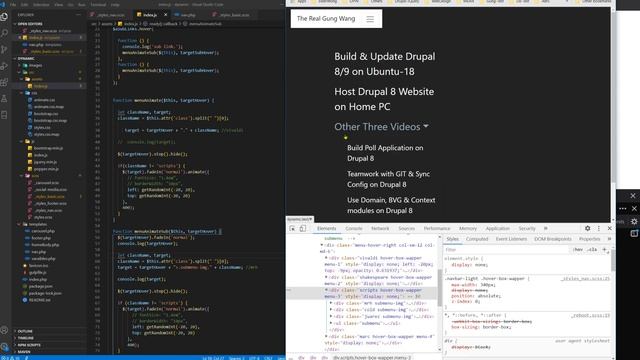This screenshot has height=360, width=640.
Task: Click the Styles pane vertical scrollbar
Action: pos(613,261)
